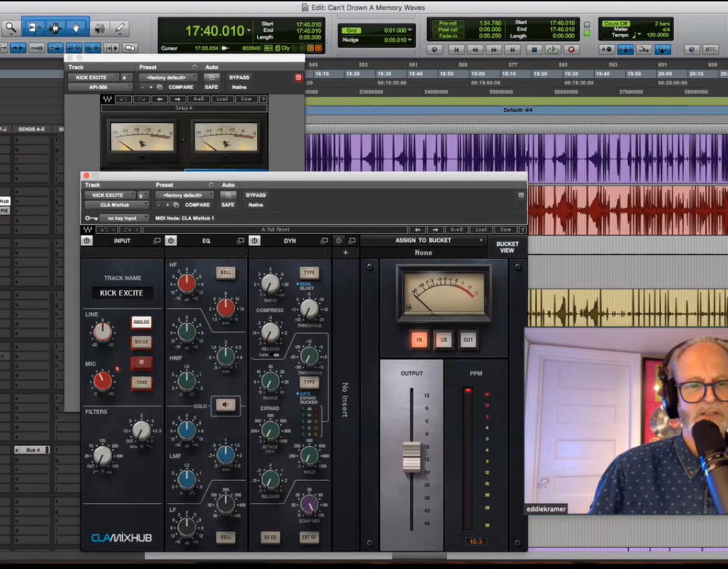This screenshot has width=728, height=569.
Task: Click COMPARE in CLA MixHub window
Action: coord(197,205)
